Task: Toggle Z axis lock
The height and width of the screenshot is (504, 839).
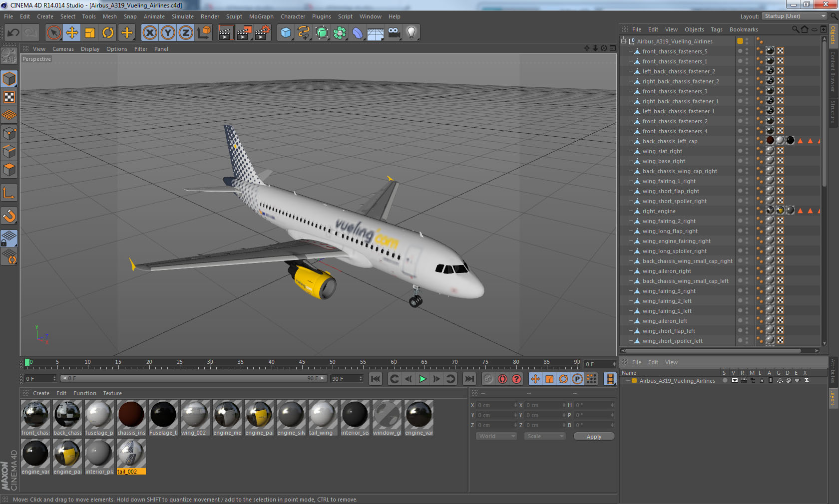Action: (x=186, y=33)
